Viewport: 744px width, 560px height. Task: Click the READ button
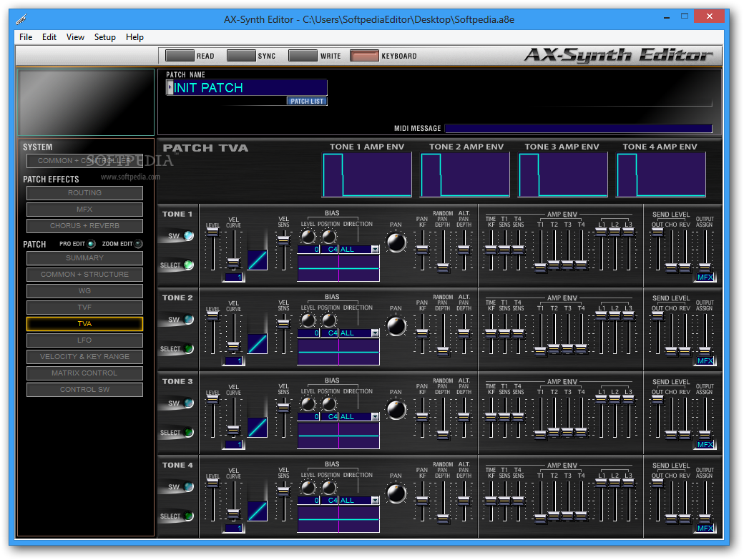pyautogui.click(x=180, y=56)
